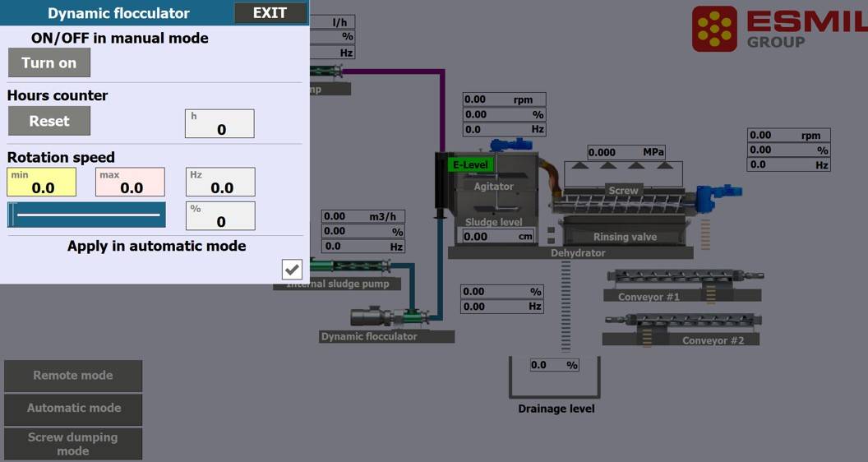Viewport: 868px width, 462px height.
Task: Click the Rinsing valve label
Action: click(x=625, y=237)
